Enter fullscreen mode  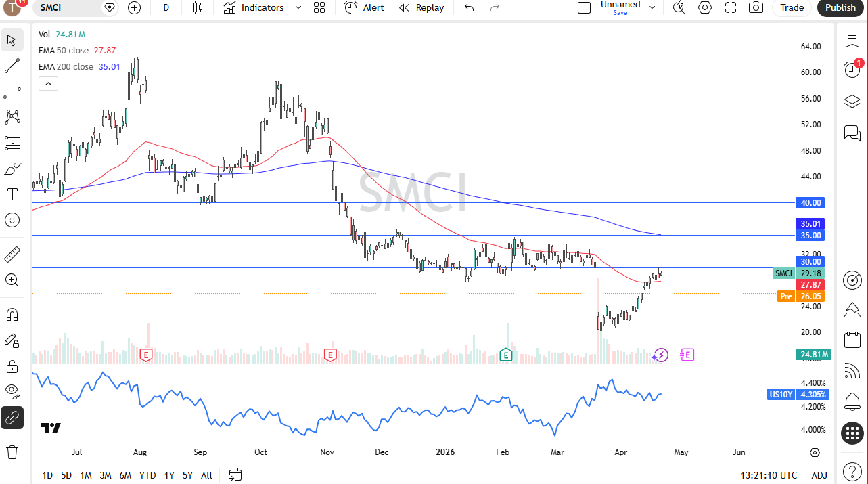click(731, 7)
